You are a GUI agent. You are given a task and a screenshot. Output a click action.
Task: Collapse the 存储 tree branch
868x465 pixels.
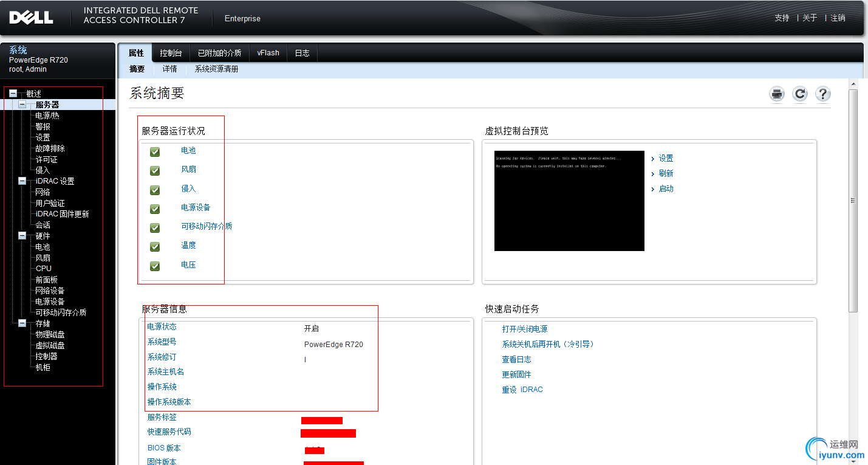point(21,323)
